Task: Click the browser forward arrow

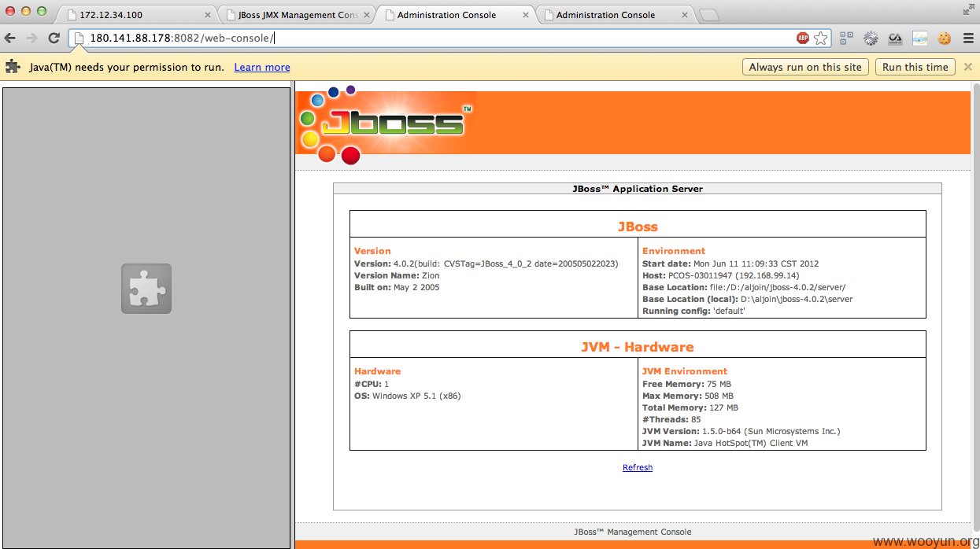Action: [32, 38]
